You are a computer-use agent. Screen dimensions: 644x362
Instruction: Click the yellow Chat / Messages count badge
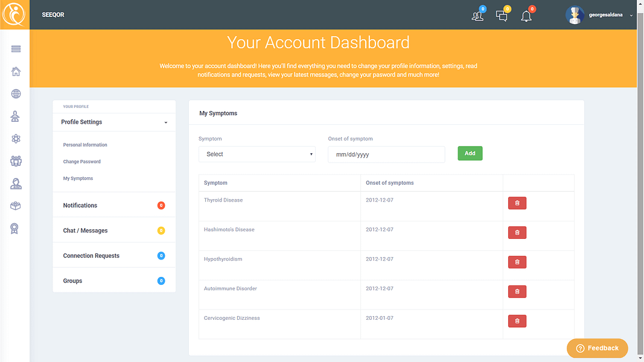161,230
